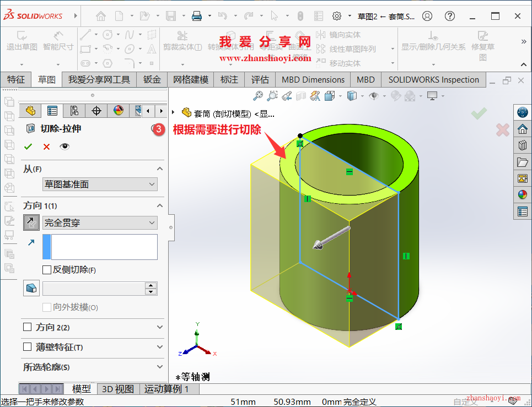The width and height of the screenshot is (532, 407).
Task: Open the 标注 tab
Action: [229, 80]
